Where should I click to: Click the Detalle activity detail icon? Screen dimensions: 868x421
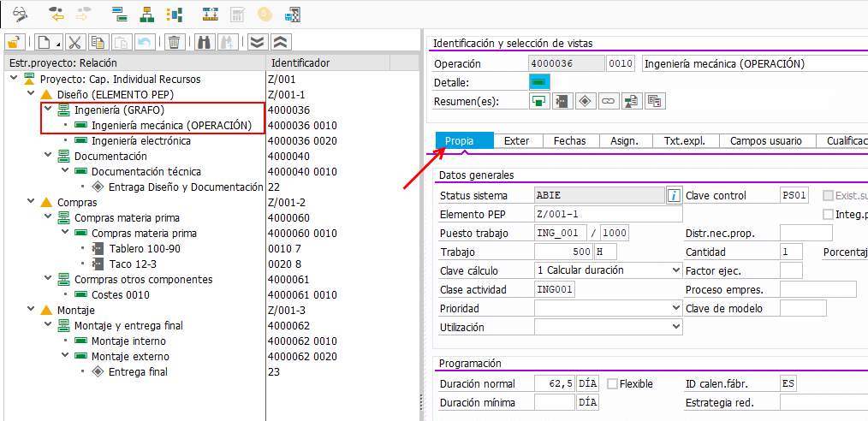539,82
